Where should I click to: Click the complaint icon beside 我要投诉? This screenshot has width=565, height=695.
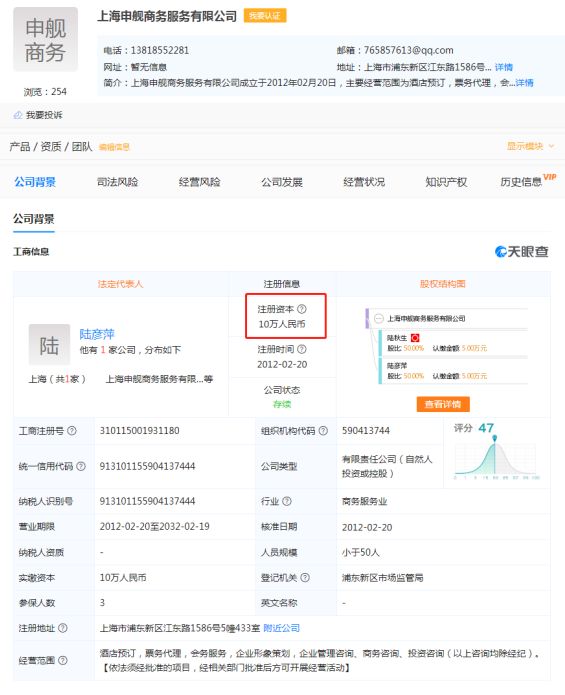[x=18, y=115]
